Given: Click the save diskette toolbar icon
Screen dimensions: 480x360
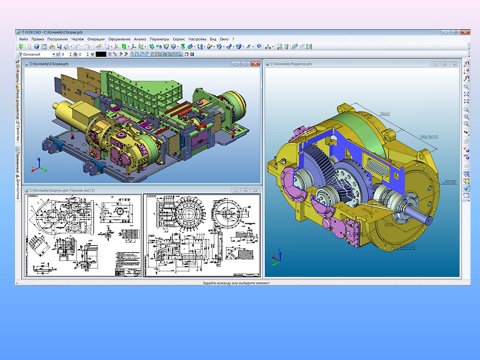Looking at the screenshot, I should pyautogui.click(x=59, y=47).
